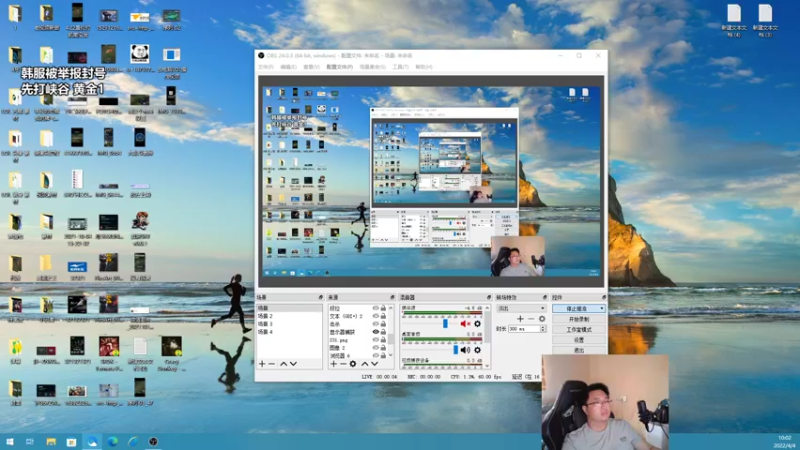Open OBS 设置 from the controls panel

pos(579,340)
